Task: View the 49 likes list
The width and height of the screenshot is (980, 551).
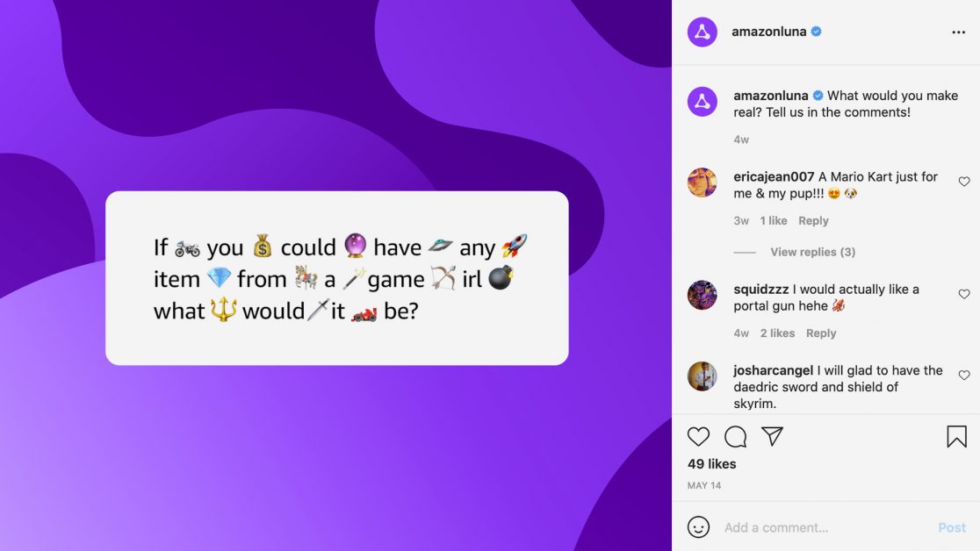Action: (x=711, y=463)
